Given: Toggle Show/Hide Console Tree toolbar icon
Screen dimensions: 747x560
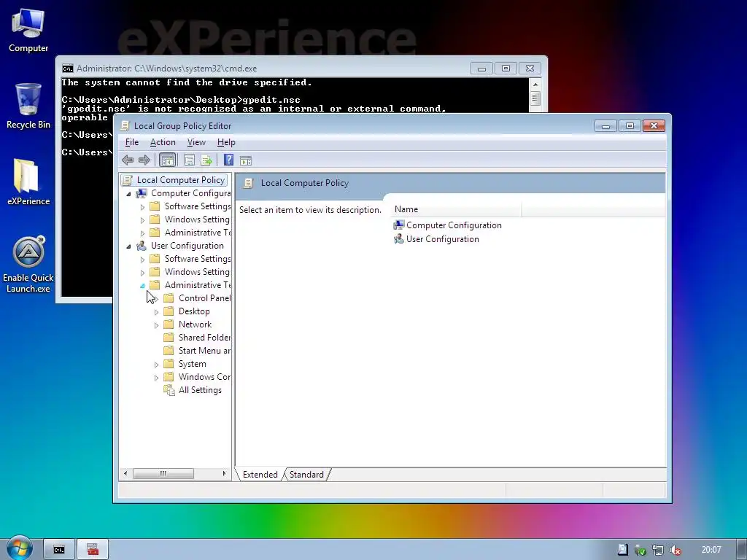Looking at the screenshot, I should click(x=167, y=160).
